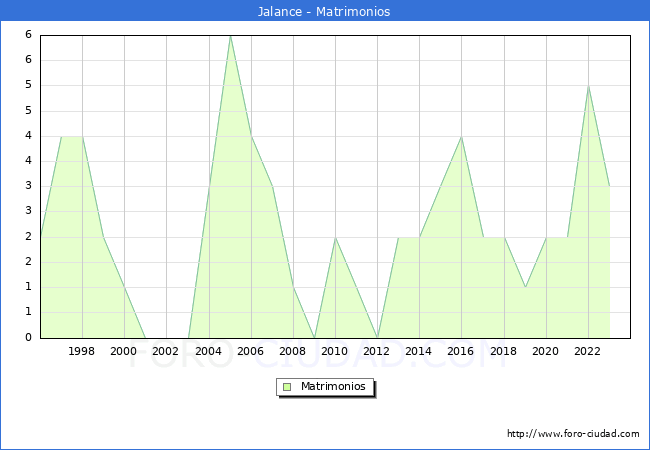Click the 2022 year label

click(588, 351)
